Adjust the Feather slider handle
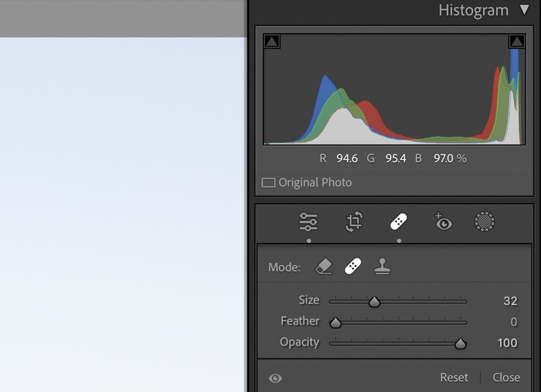This screenshot has height=392, width=541. 335,323
